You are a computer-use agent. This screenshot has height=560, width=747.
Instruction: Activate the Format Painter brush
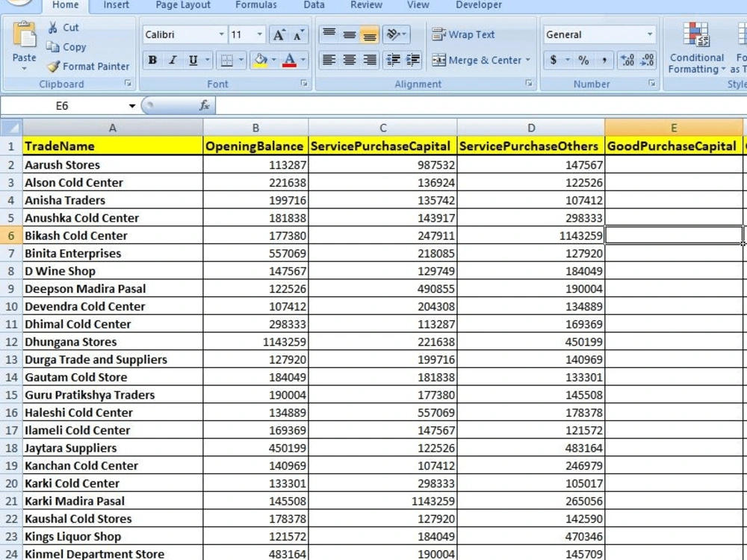[53, 66]
